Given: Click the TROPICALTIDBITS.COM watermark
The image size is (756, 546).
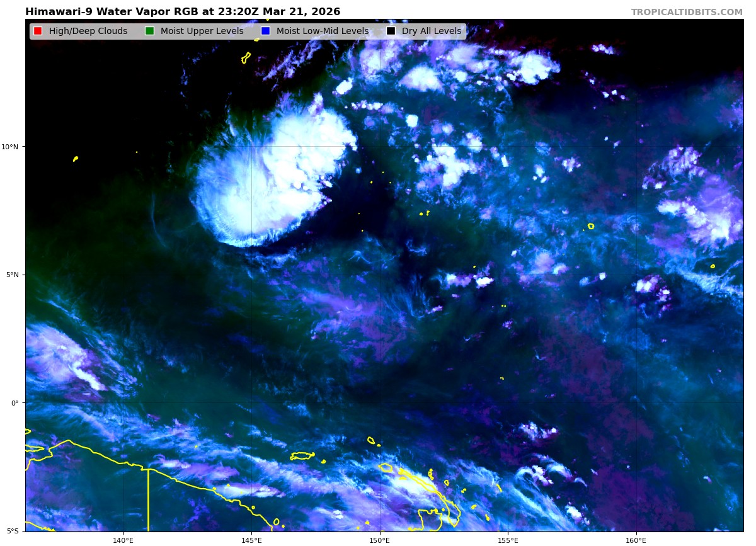Looking at the screenshot, I should click(x=687, y=12).
